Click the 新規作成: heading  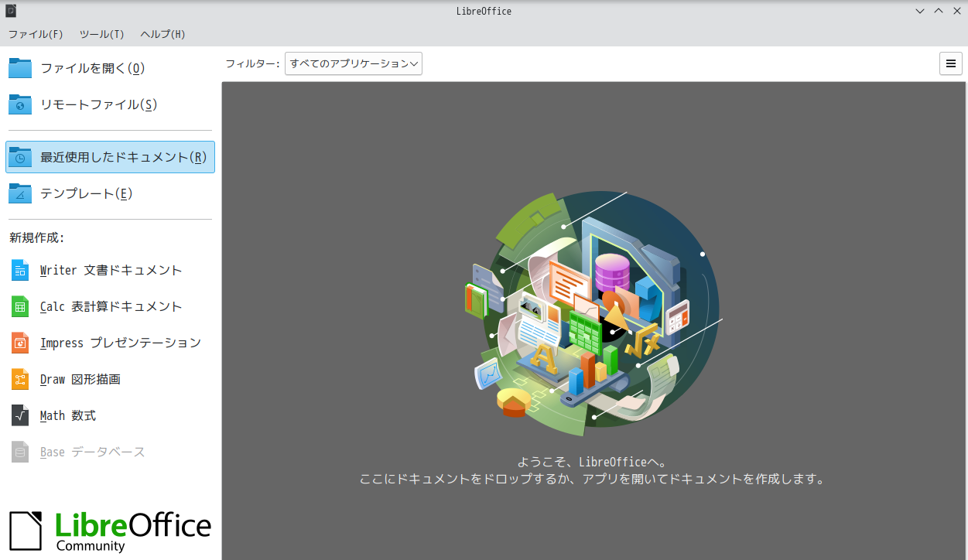(37, 237)
